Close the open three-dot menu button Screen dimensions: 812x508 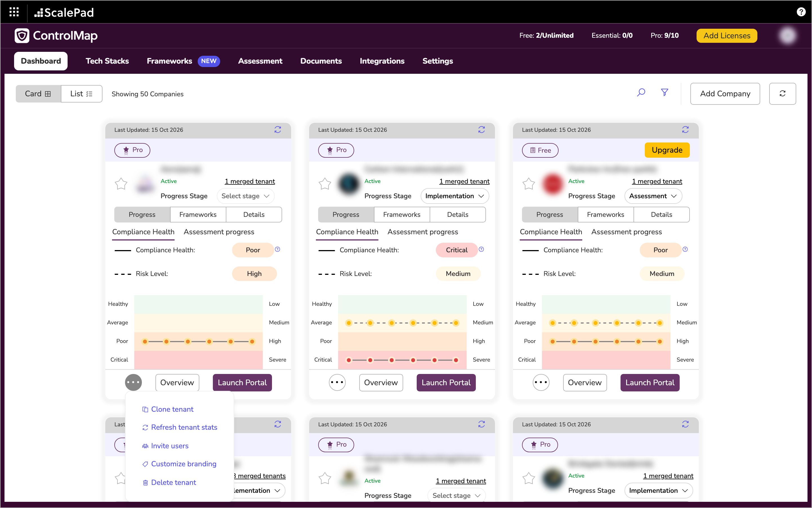coord(133,382)
